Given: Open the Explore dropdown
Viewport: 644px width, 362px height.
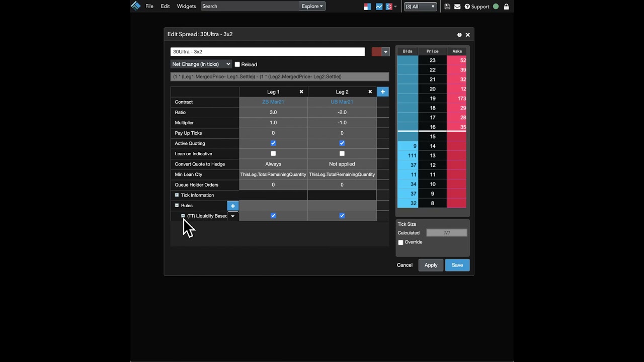Looking at the screenshot, I should [x=312, y=6].
